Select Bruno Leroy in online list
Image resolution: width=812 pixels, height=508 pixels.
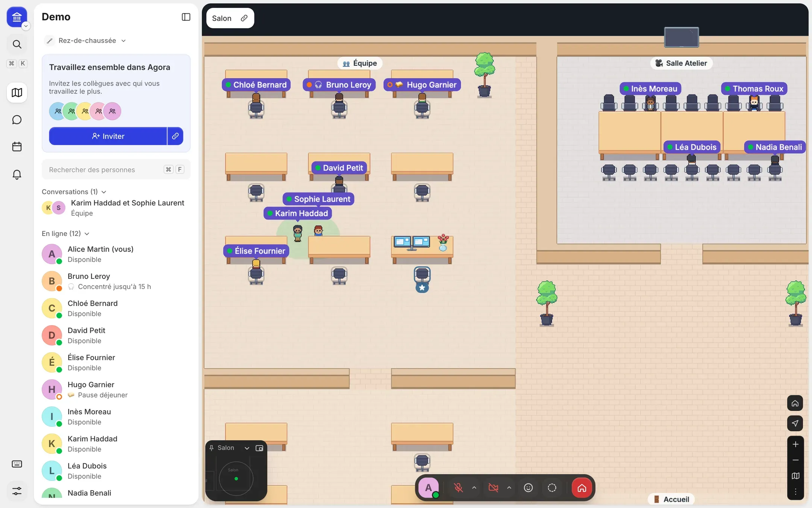point(116,281)
